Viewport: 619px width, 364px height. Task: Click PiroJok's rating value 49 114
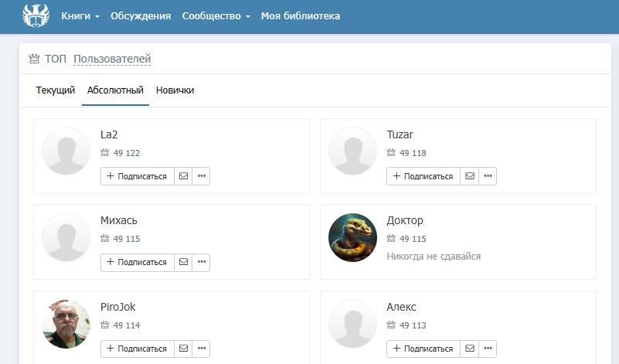pos(126,325)
